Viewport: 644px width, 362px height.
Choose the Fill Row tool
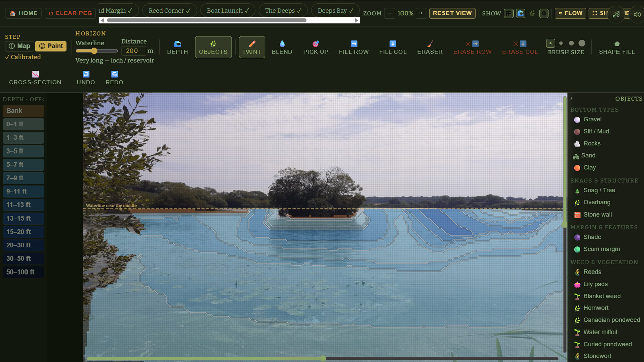point(354,47)
